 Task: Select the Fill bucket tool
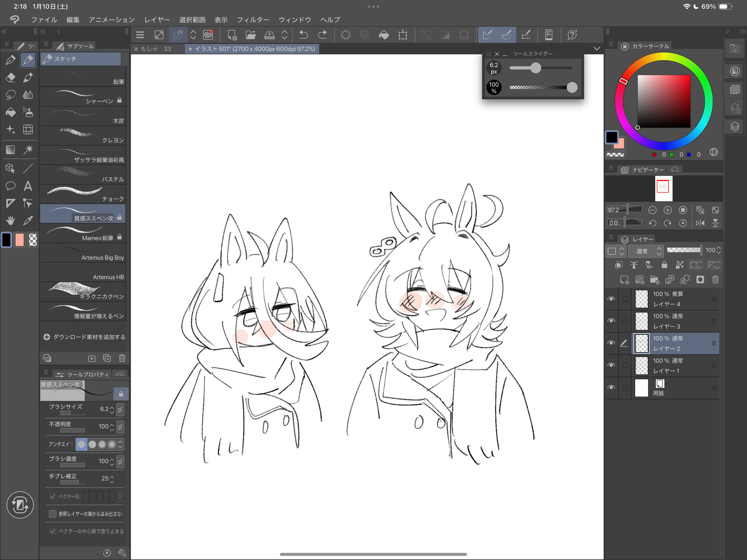[x=10, y=112]
